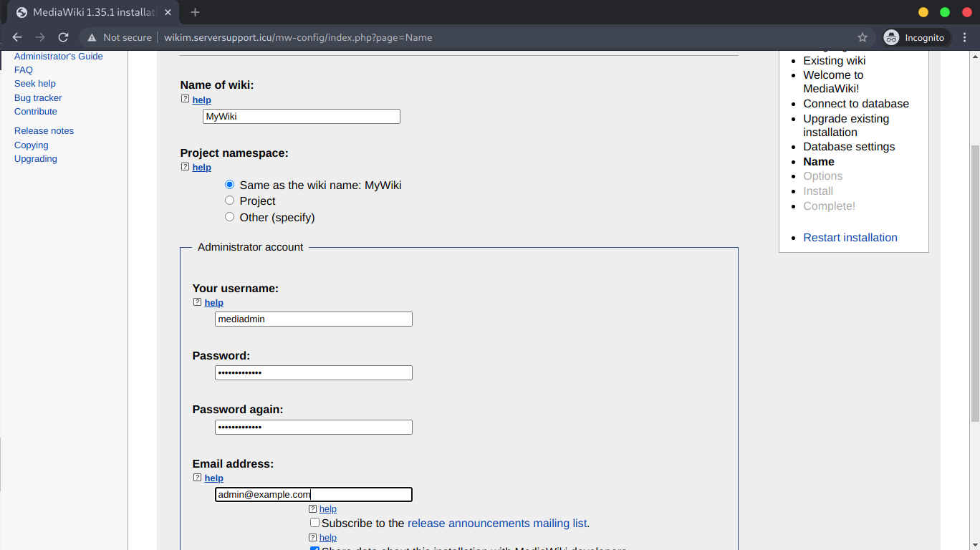Click the help icon under Name of wiki
980x550 pixels.
pos(186,100)
